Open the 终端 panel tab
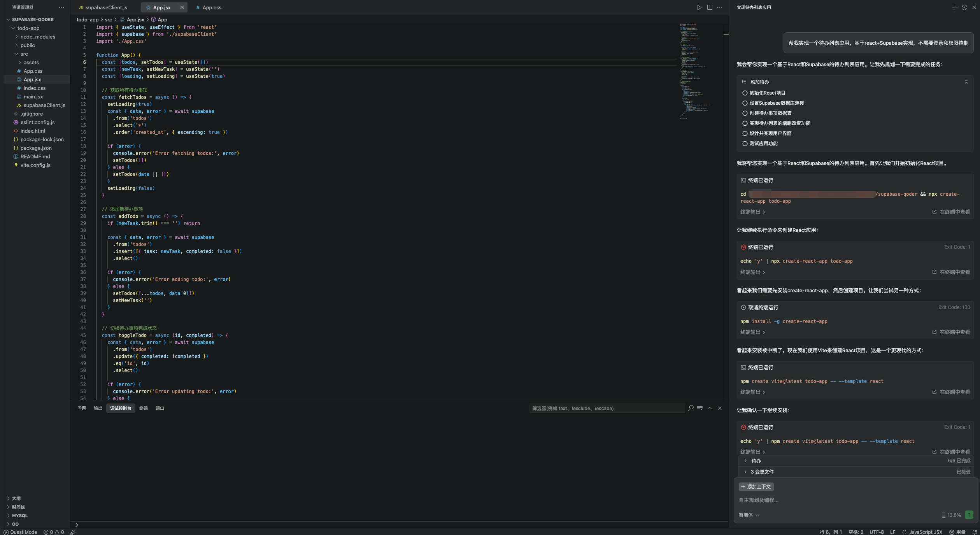 click(x=143, y=408)
